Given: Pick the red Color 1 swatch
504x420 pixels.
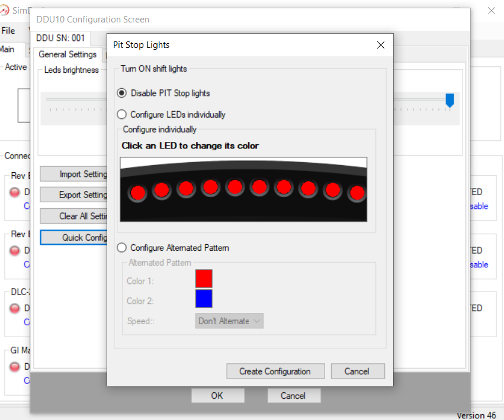Looking at the screenshot, I should pyautogui.click(x=204, y=279).
